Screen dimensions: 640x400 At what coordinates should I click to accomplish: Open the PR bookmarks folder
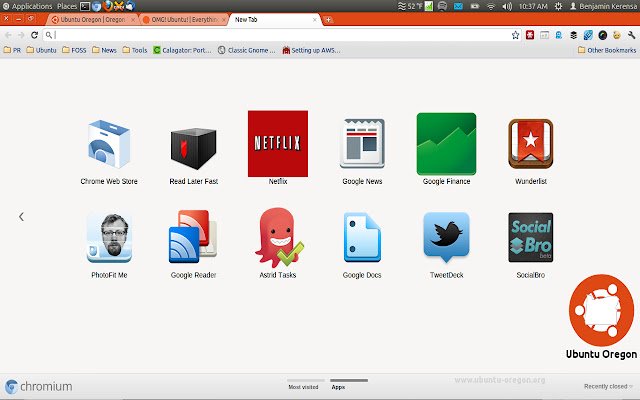click(12, 50)
